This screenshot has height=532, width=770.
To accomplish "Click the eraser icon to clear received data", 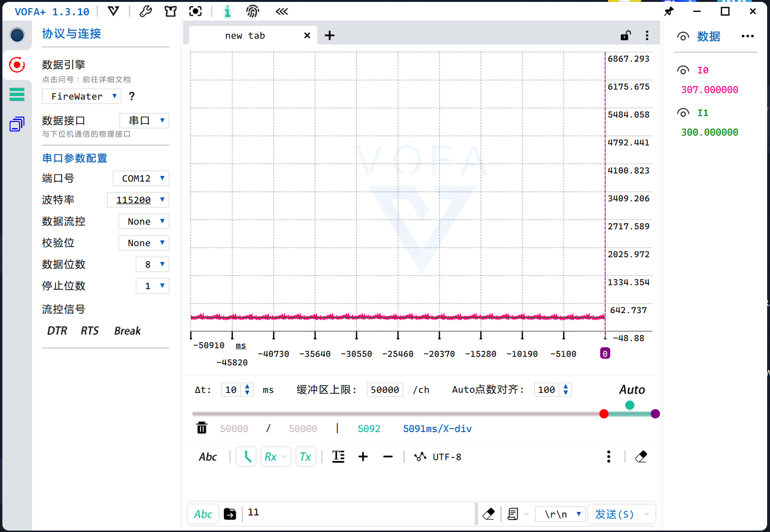I will (x=641, y=456).
